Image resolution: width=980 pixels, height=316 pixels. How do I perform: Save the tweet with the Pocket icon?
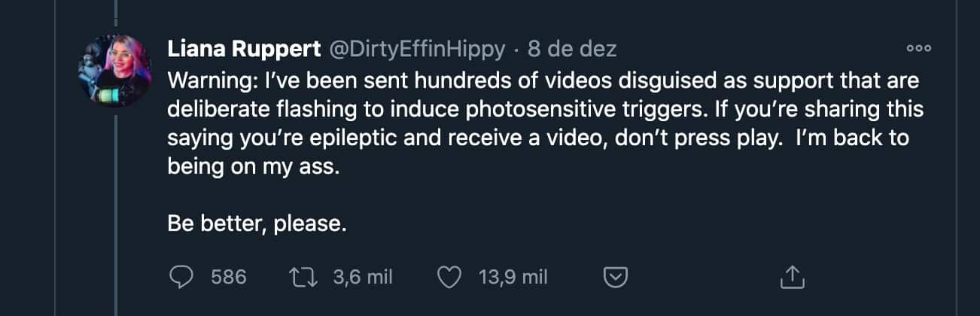pos(616,278)
